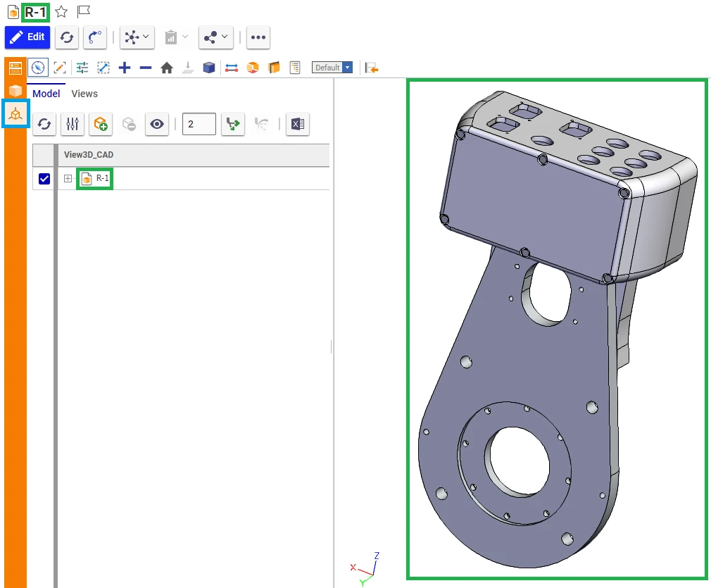Click the blue Edit button
Screen dimensions: 711x588
[27, 37]
